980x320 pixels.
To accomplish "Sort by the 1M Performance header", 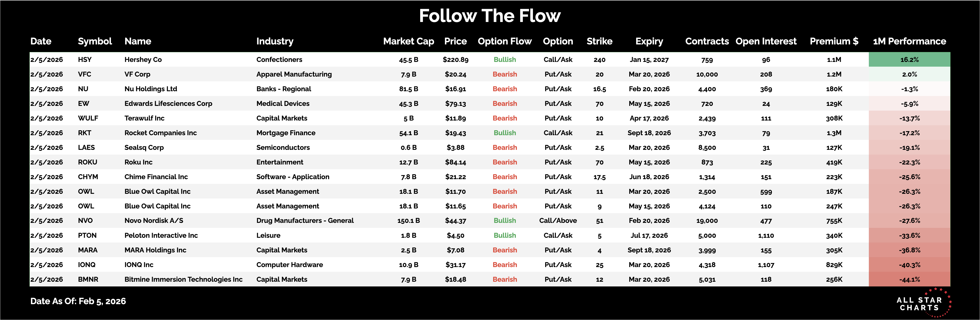I will (909, 41).
